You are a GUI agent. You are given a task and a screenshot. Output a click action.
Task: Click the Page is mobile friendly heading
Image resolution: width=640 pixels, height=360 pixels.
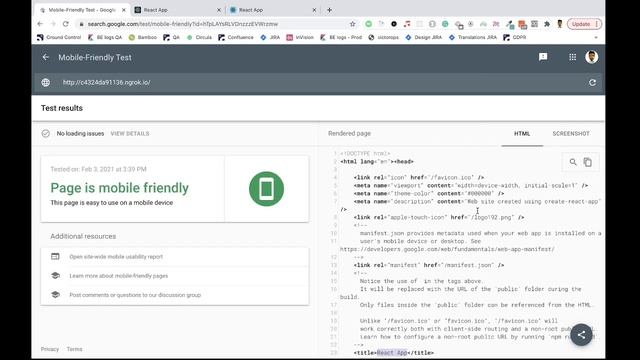(x=120, y=188)
